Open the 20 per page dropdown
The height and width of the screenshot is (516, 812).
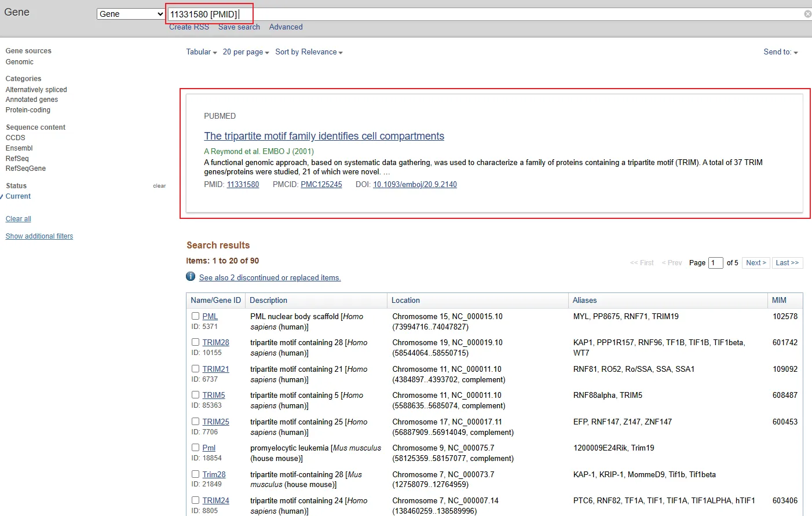click(246, 52)
